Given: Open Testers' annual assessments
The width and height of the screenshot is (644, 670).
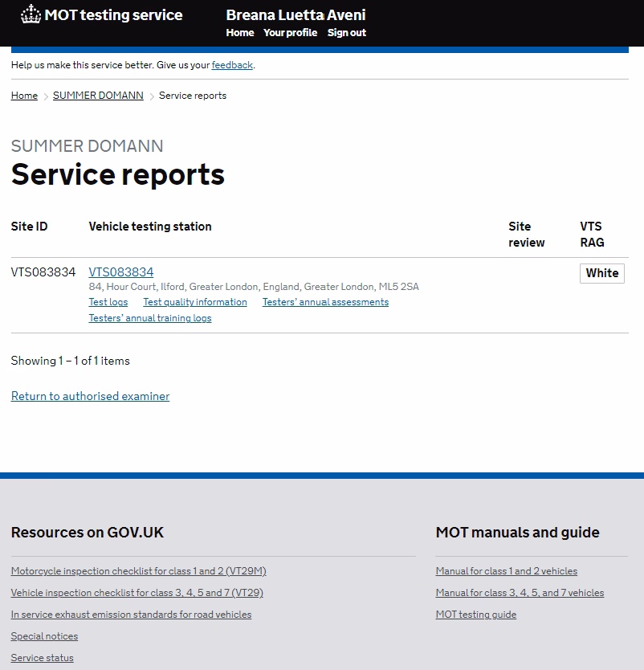Looking at the screenshot, I should [x=324, y=301].
